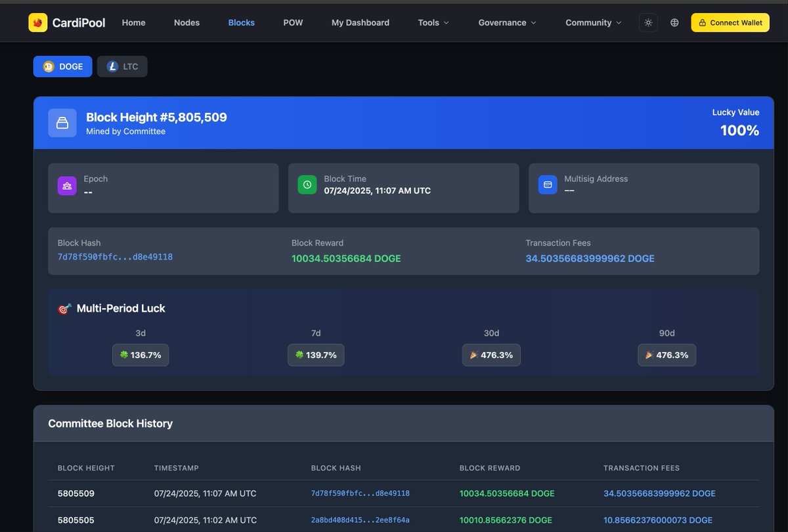
Task: Click the BLOCK HEIGHT column header
Action: pyautogui.click(x=86, y=468)
